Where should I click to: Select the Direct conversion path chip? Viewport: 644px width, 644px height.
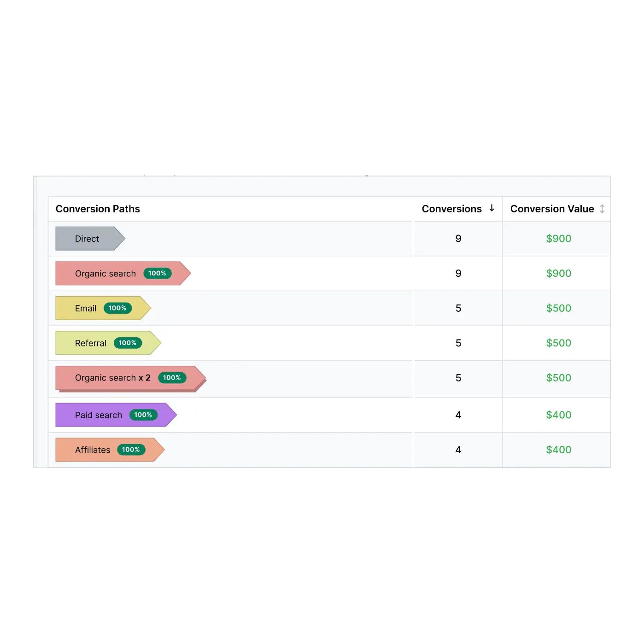pos(87,239)
